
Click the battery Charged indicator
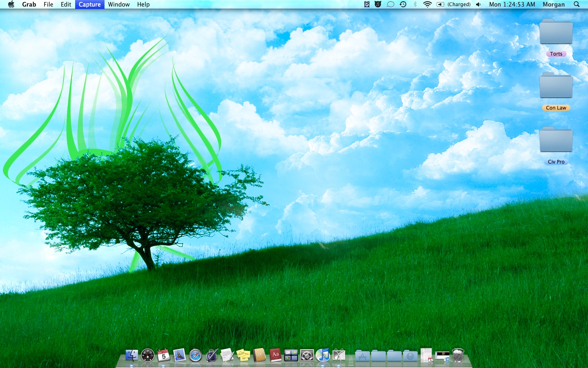pyautogui.click(x=453, y=4)
